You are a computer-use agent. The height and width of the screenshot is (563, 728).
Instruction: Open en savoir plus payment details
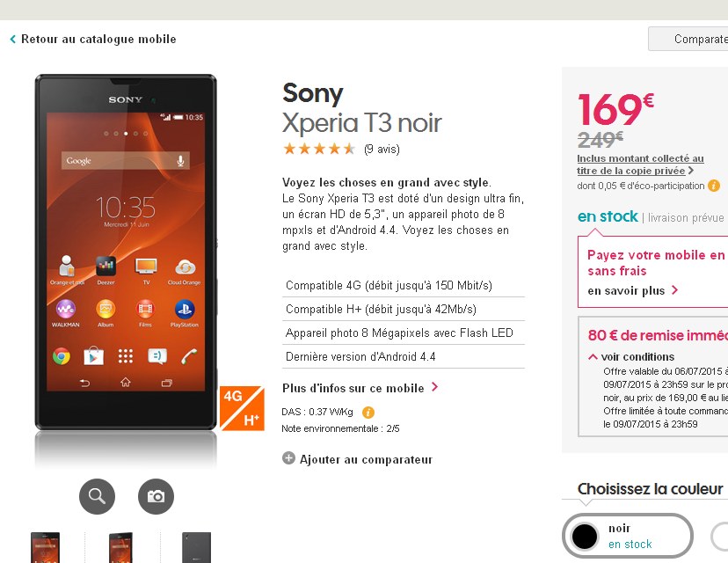633,291
